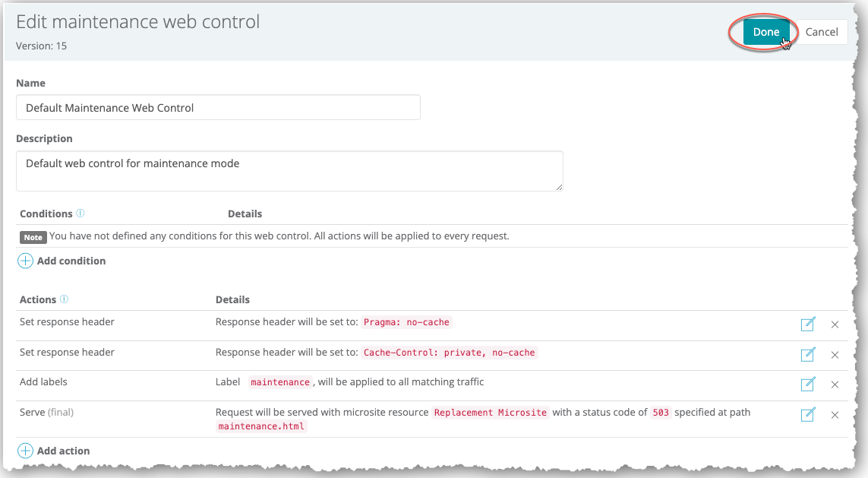Edit the Cache-Control response header action

click(808, 354)
